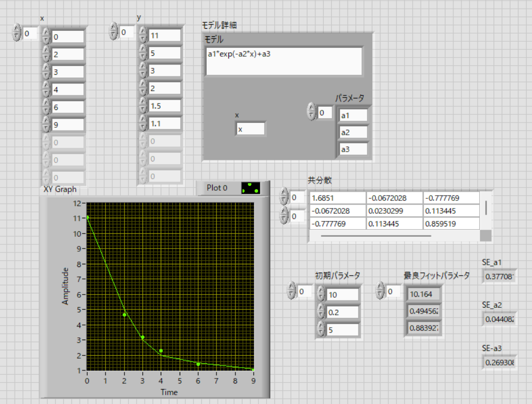Click the パラメータ array index stepper
The width and height of the screenshot is (532, 404).
(x=311, y=112)
